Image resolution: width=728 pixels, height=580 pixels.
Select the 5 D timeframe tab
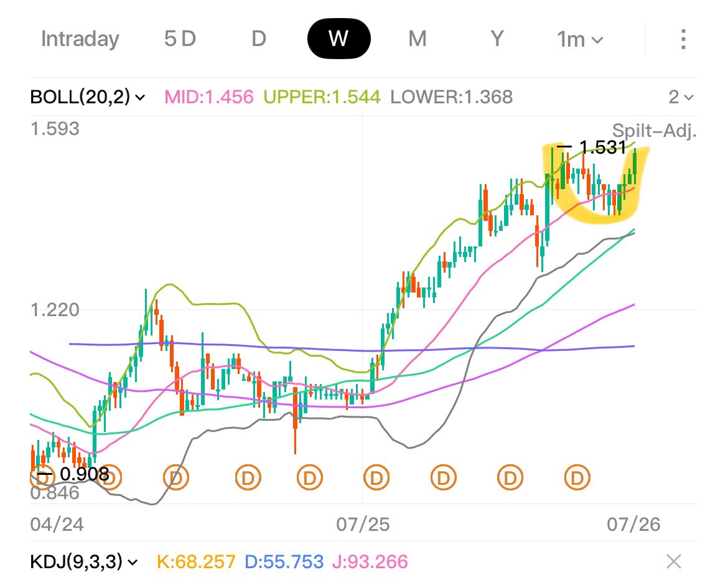180,39
